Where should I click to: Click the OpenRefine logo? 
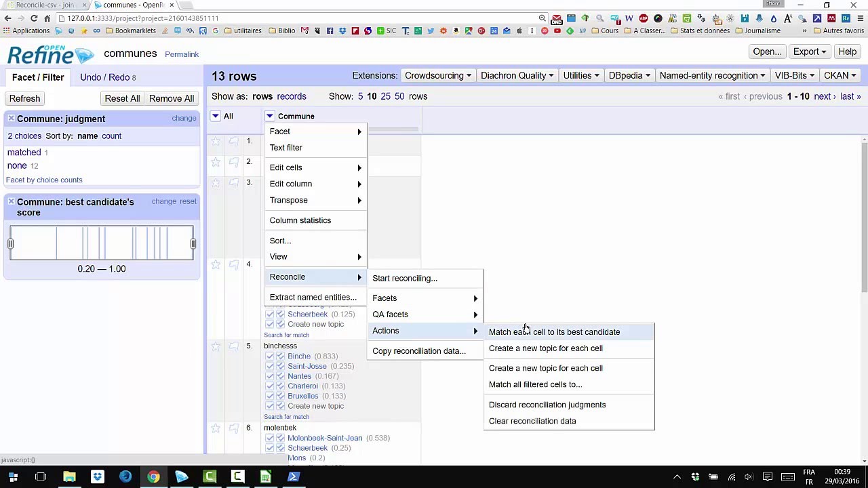tap(50, 54)
